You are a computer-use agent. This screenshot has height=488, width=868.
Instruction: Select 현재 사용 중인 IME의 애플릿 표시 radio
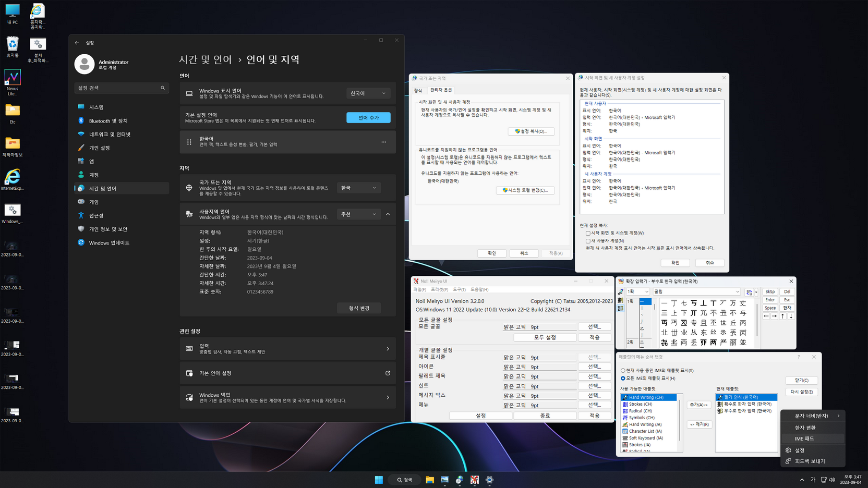623,371
